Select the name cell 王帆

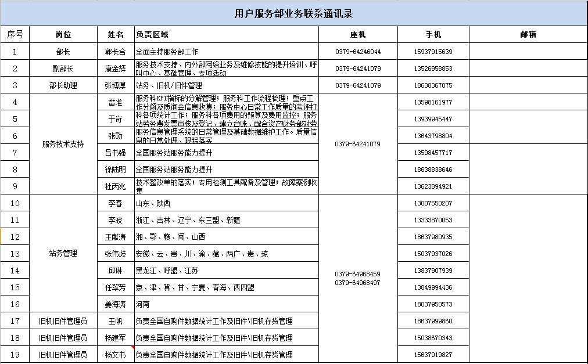[115, 321]
